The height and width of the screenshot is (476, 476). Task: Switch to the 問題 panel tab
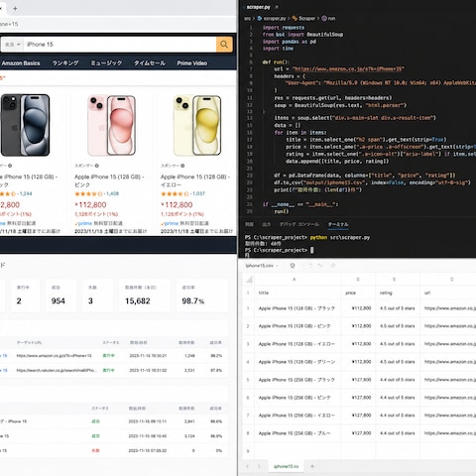tap(249, 224)
